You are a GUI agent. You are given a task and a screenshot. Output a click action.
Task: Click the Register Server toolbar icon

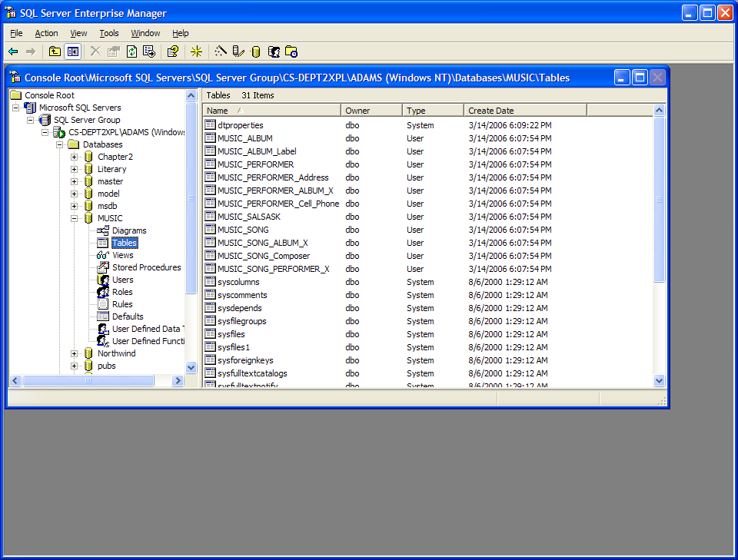click(238, 51)
